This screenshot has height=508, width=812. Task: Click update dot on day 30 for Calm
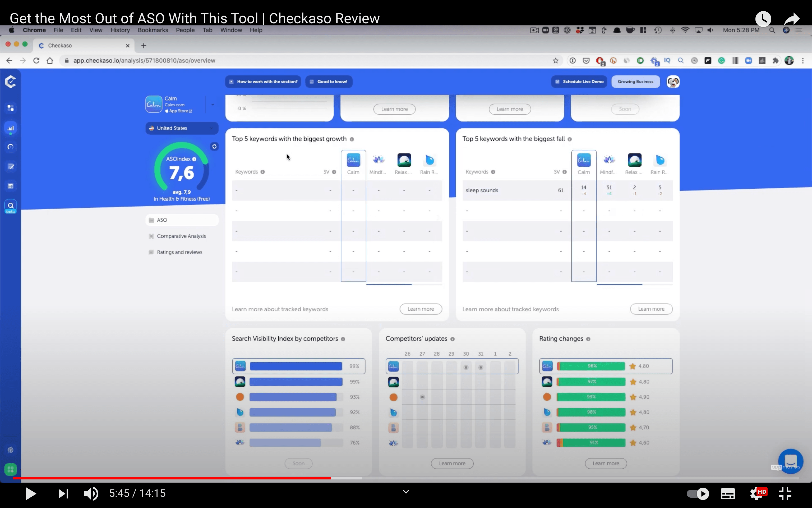(x=466, y=368)
